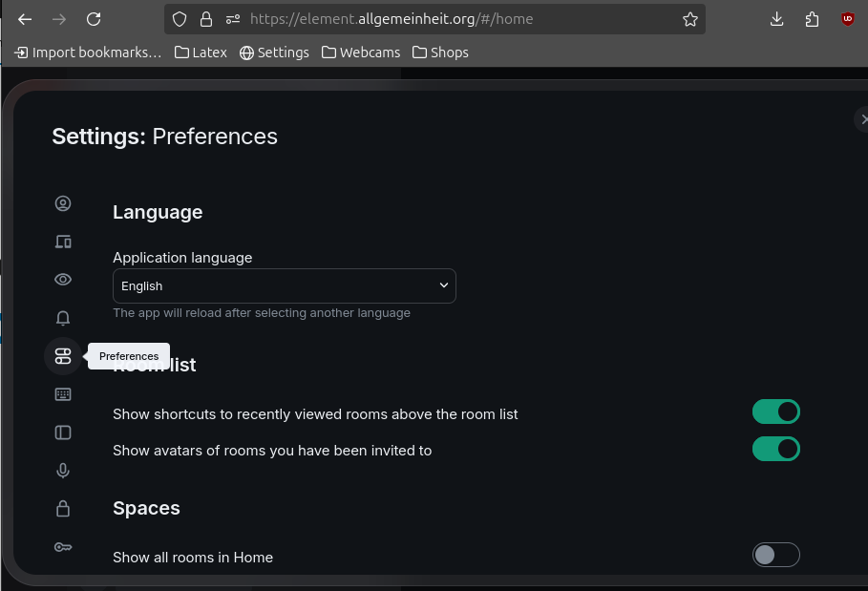Select the Preferences sidebar icon
Screen dimensions: 868x591
coord(63,356)
